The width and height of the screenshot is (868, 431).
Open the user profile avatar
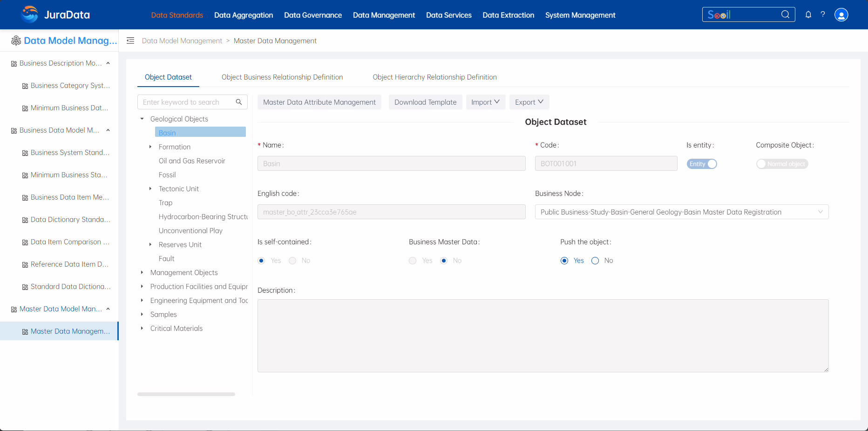(x=841, y=15)
